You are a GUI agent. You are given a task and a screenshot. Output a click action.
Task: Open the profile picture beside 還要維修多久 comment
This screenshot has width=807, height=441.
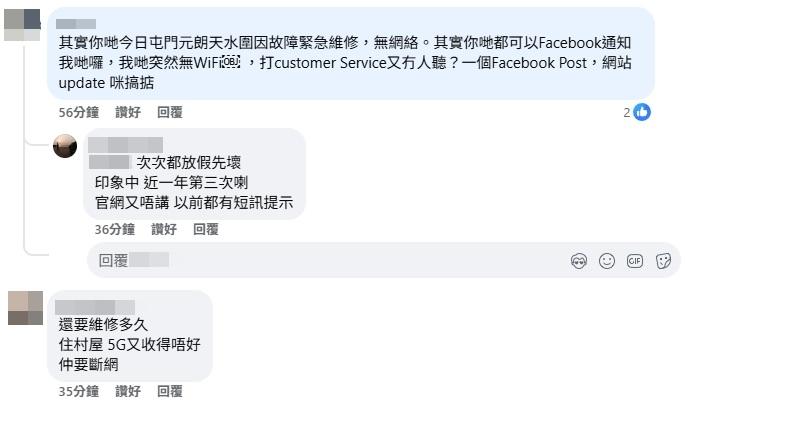coord(25,308)
